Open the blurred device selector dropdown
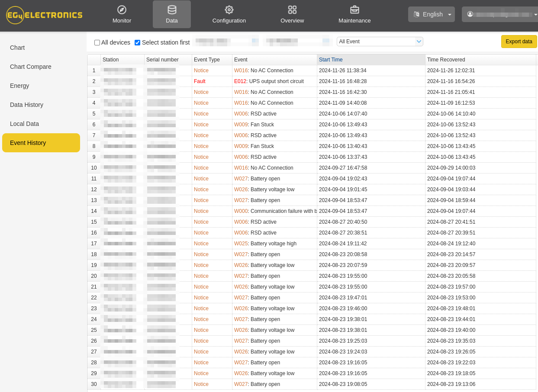The height and width of the screenshot is (392, 538). click(x=298, y=42)
